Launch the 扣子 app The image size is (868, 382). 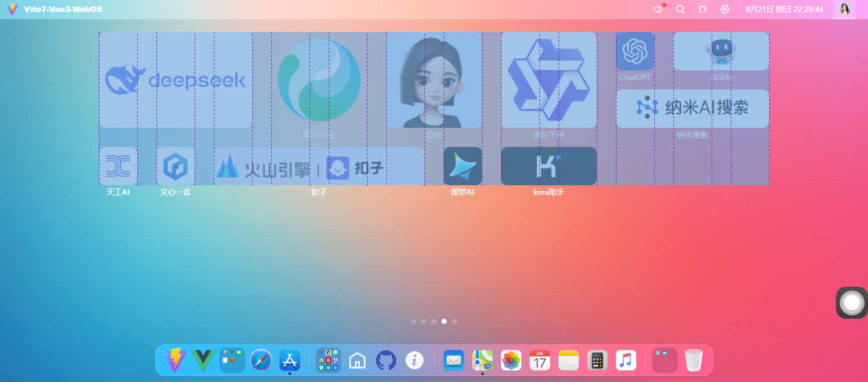click(319, 166)
